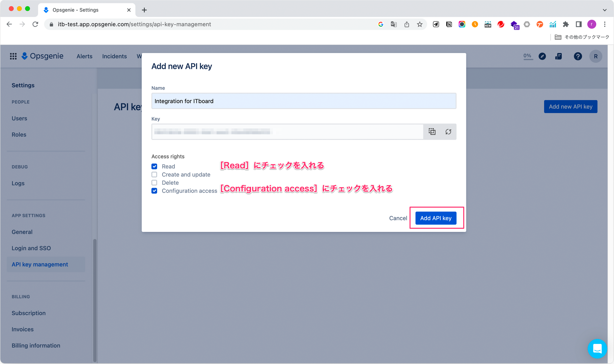Open the app switcher grid icon
Screen dimensions: 614x364
(x=13, y=56)
